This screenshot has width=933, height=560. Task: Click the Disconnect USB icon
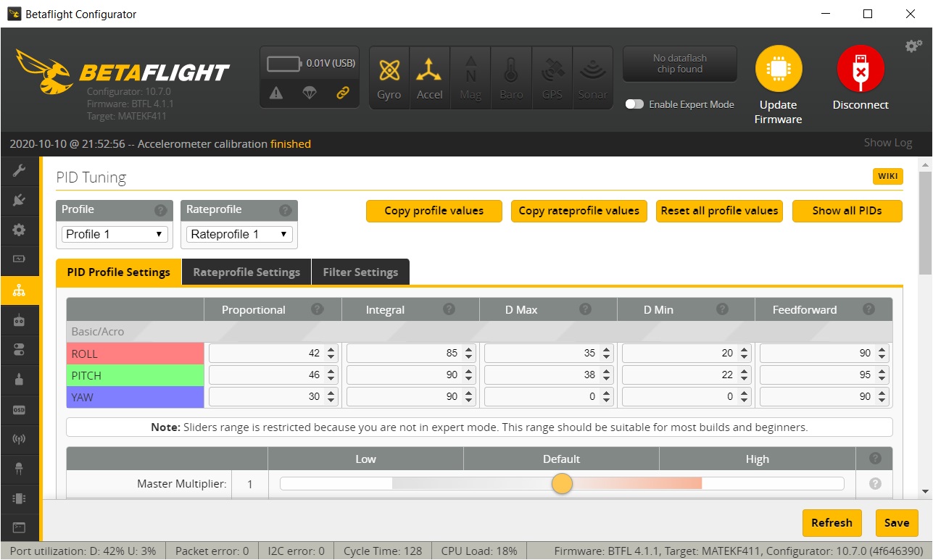click(860, 70)
